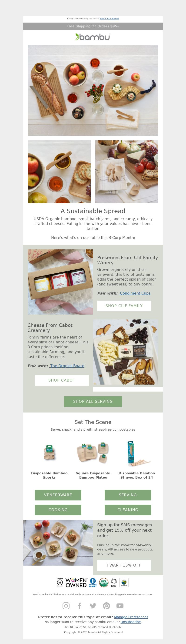Click the 1% For The Planet badge
186x644 pixels.
(93, 582)
